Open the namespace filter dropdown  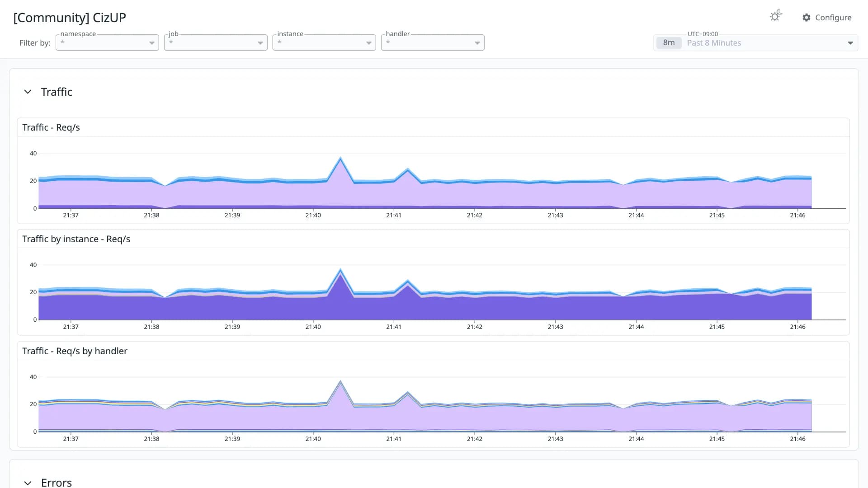[x=107, y=42]
